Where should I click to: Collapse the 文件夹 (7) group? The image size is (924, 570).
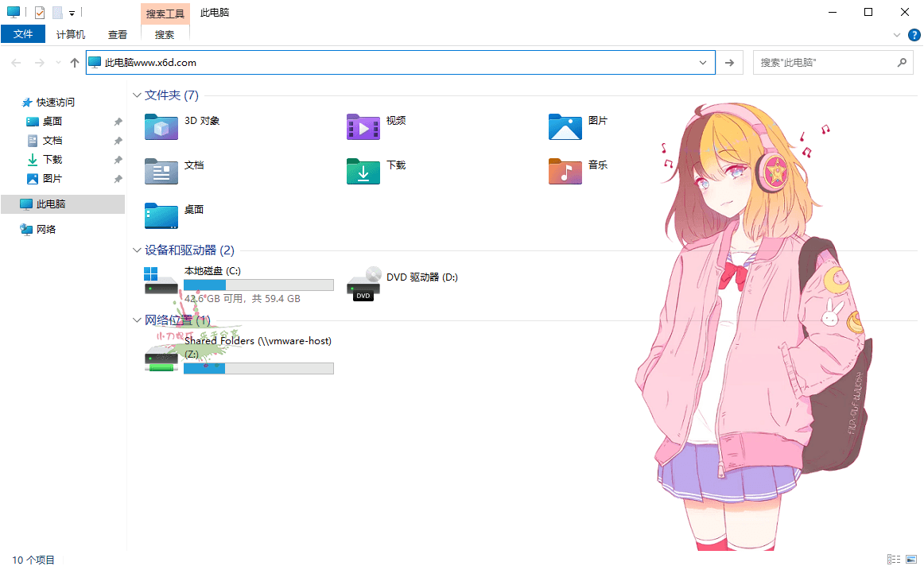click(137, 95)
